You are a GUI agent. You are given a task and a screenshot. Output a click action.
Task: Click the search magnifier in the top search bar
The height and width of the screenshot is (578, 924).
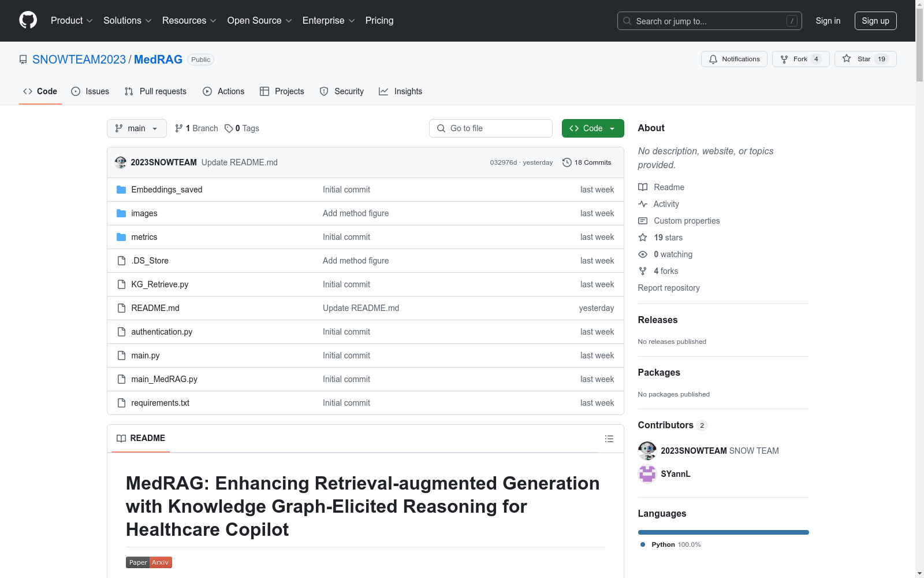627,21
